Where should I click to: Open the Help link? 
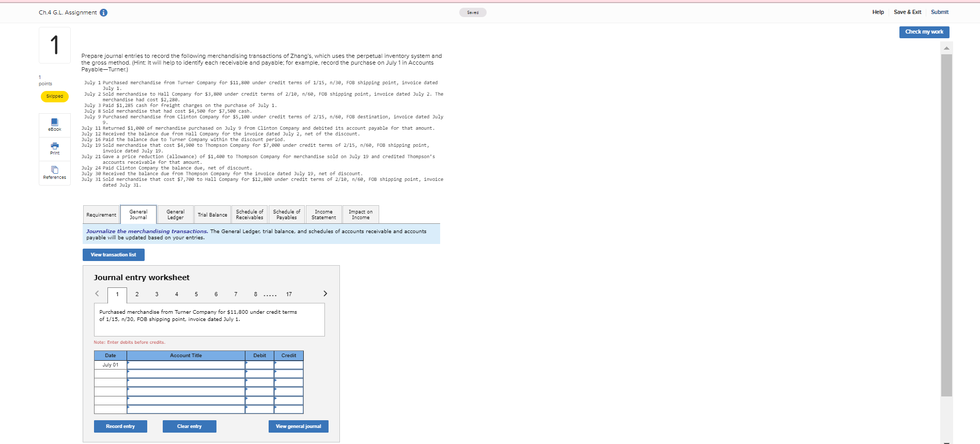point(878,12)
